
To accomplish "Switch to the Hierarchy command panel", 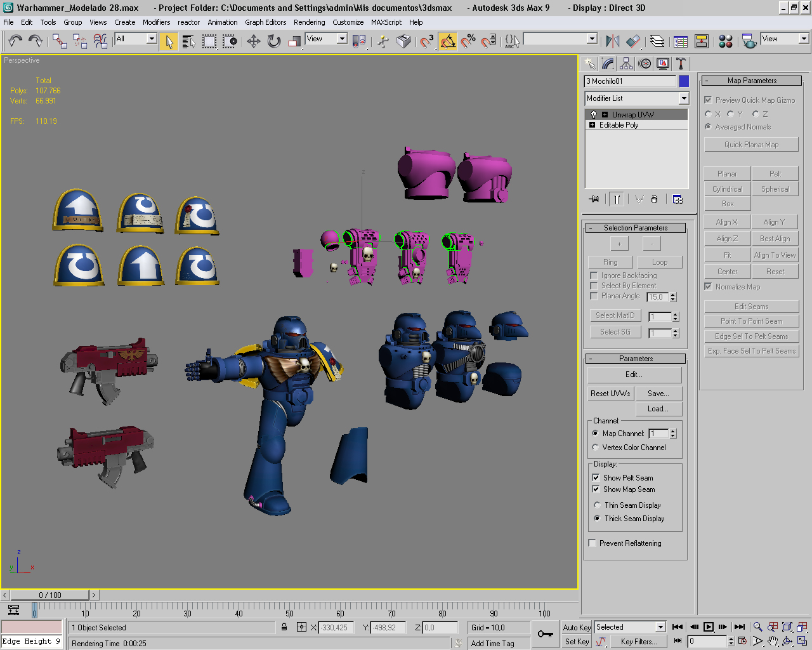I will pos(626,63).
